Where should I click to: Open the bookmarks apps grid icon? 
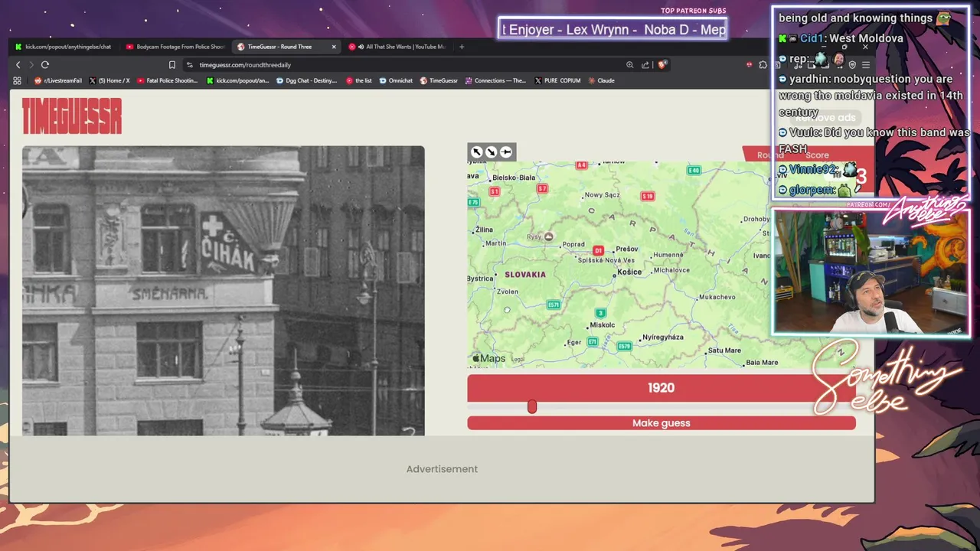(17, 80)
